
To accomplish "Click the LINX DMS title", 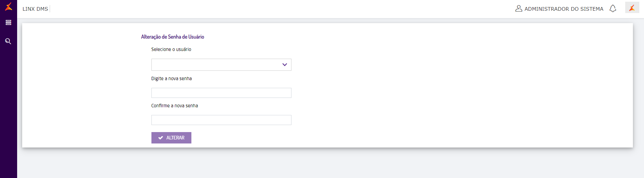I will 35,9.
